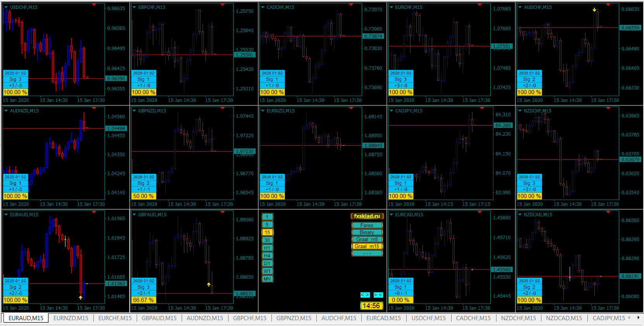Click the yellow down arrow on AUDCHF chart

click(x=594, y=10)
